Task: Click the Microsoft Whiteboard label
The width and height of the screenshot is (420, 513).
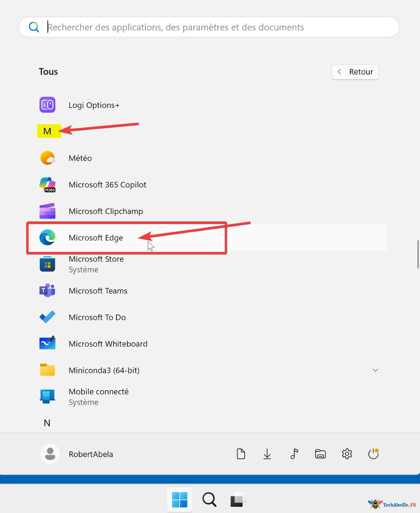Action: (x=108, y=344)
